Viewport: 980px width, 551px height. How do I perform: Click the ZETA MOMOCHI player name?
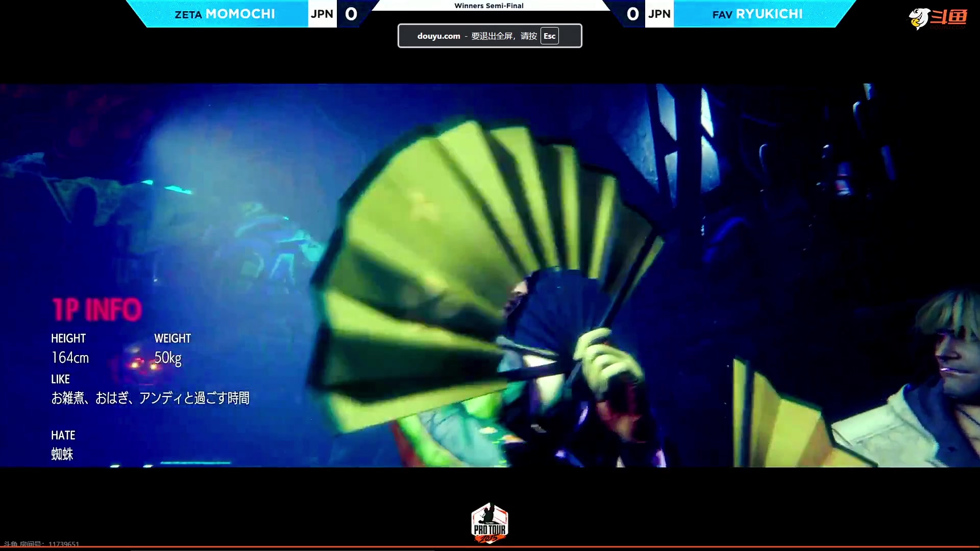point(225,14)
